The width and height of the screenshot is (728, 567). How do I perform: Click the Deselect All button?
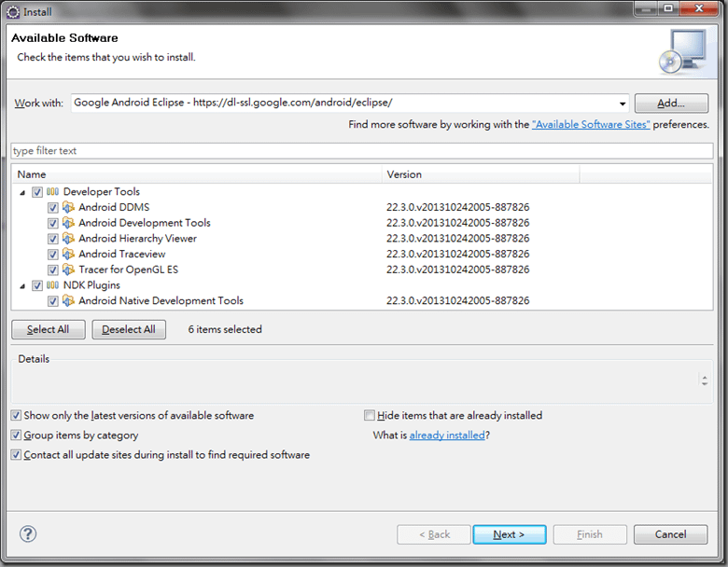tap(129, 329)
